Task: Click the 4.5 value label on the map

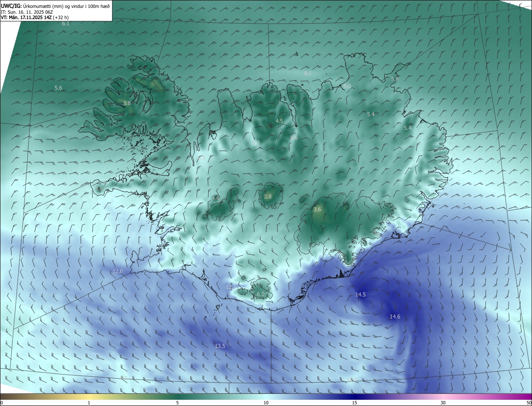Action: [x=279, y=121]
